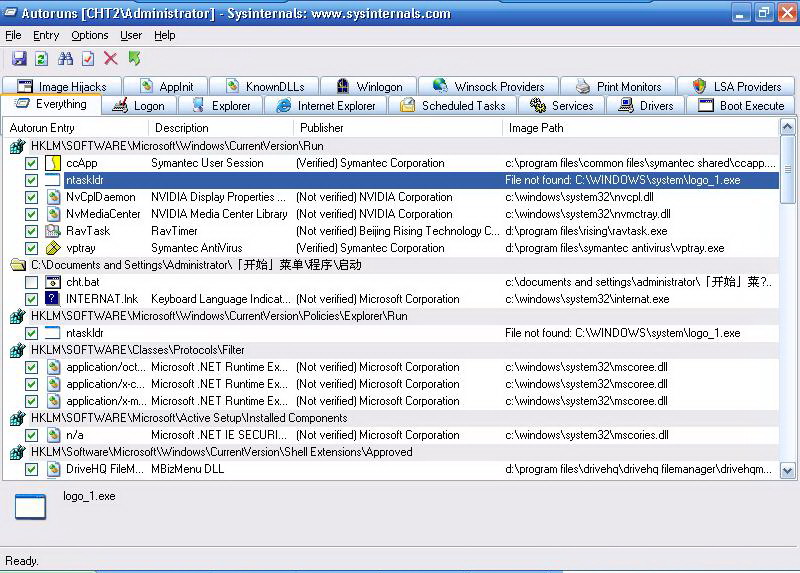The image size is (800, 573).
Task: Open entry Properties from toolbar icon
Action: click(89, 60)
